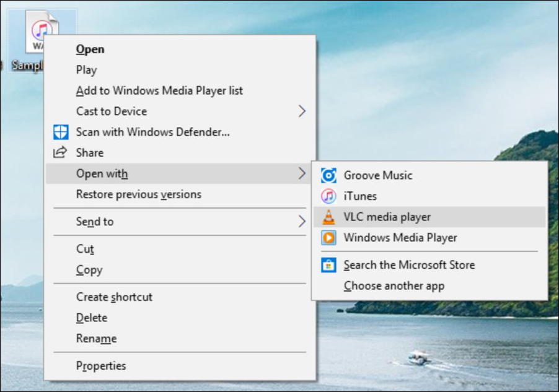559x392 pixels.
Task: Choose Scan with Windows Defender
Action: (180, 132)
